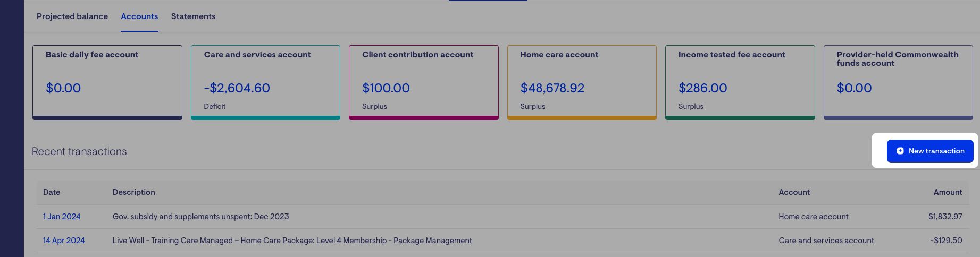Open the Client contribution account card
This screenshot has height=257, width=980.
click(423, 82)
